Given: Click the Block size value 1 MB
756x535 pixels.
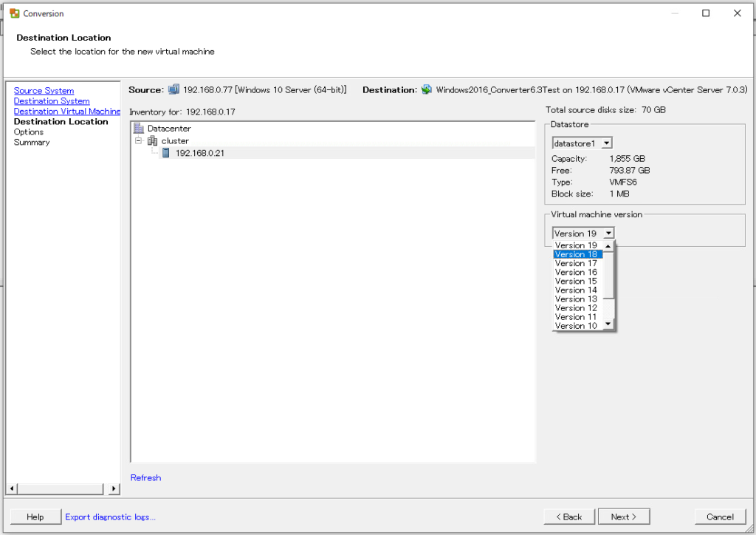Looking at the screenshot, I should click(619, 194).
